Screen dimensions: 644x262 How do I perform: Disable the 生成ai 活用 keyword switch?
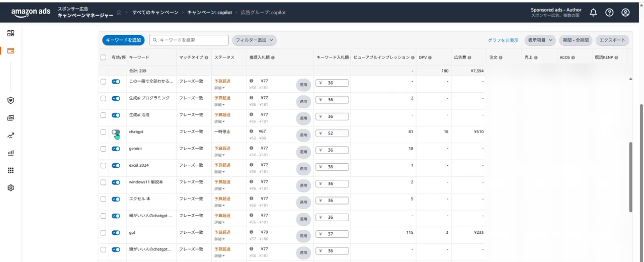(x=116, y=115)
